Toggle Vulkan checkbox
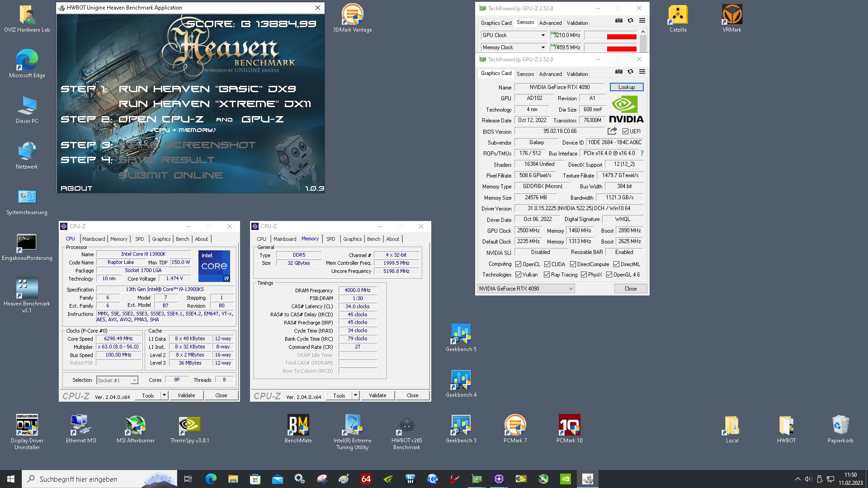 pos(519,275)
